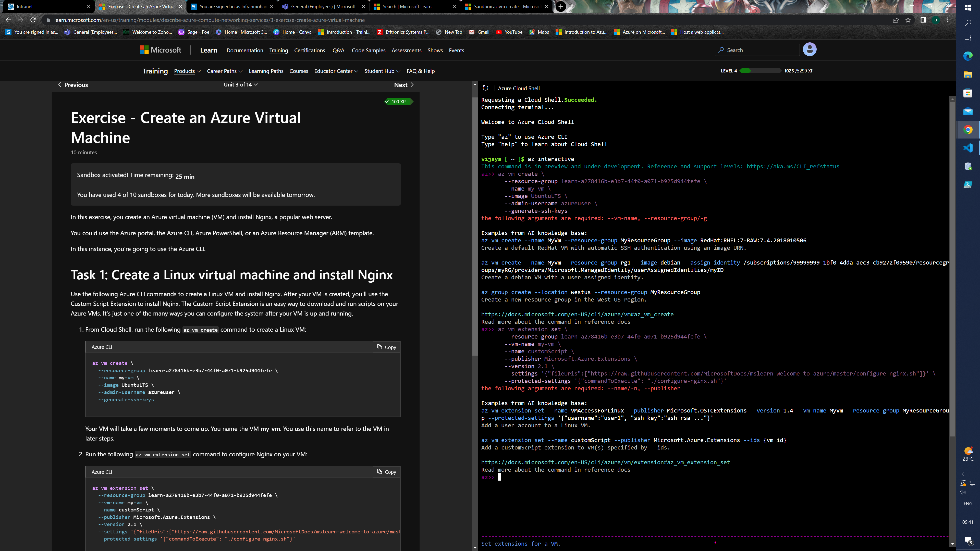Copy the az vm extension set command
980x551 pixels.
point(387,472)
